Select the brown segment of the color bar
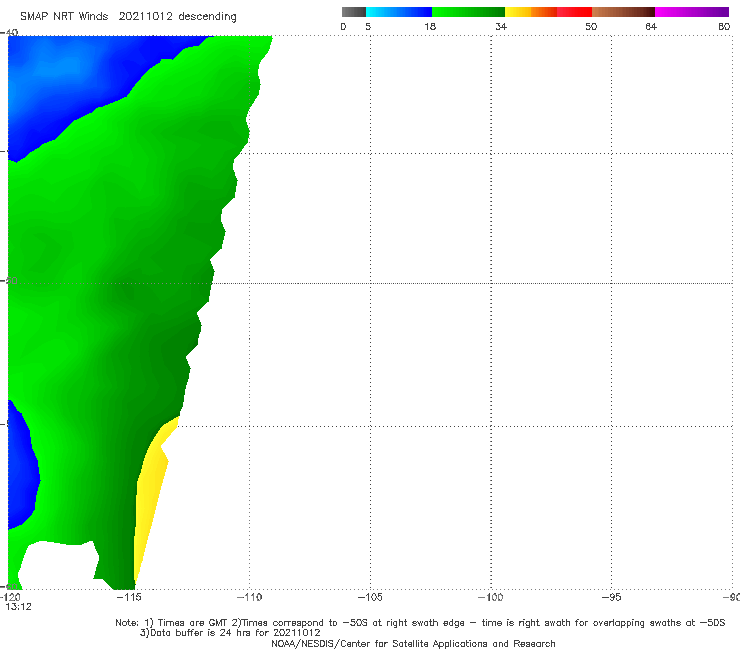 623,12
